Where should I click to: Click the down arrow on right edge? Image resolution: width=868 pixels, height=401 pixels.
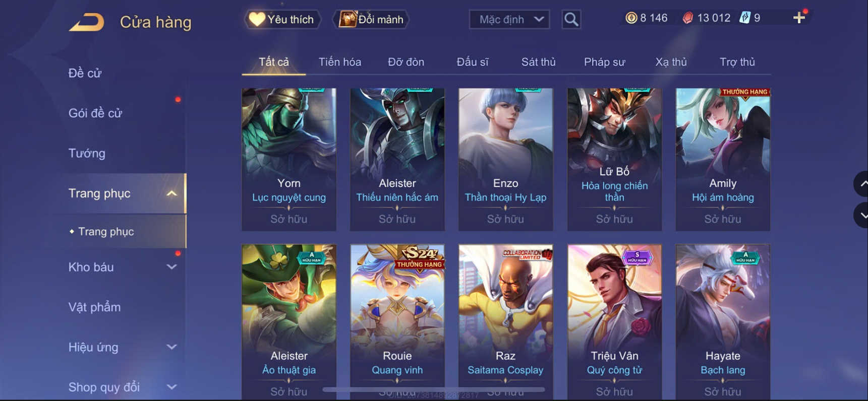tap(861, 215)
